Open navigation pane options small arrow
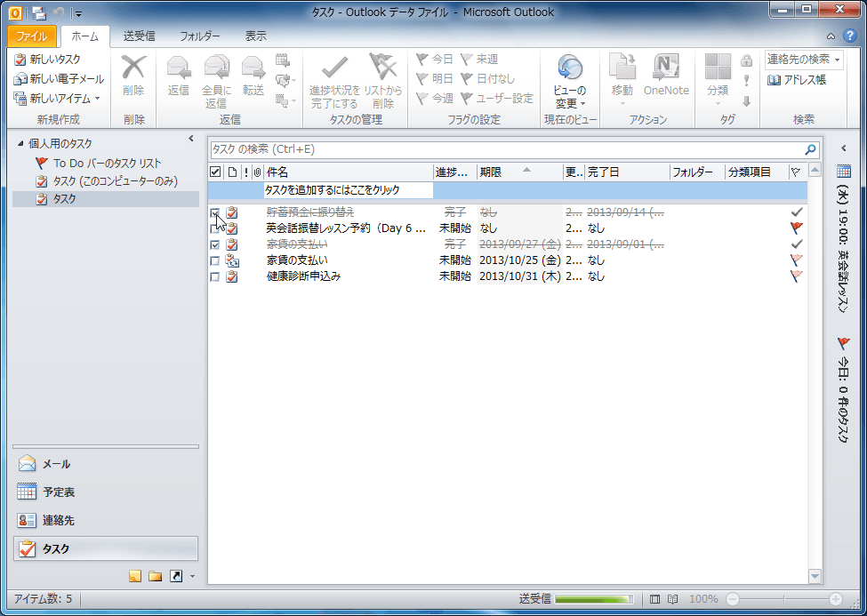This screenshot has width=867, height=616. (x=192, y=577)
